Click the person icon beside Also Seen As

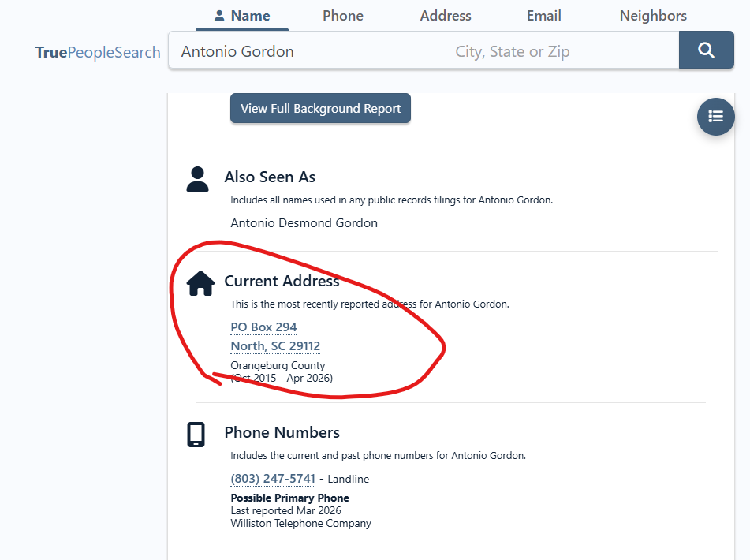tap(197, 179)
